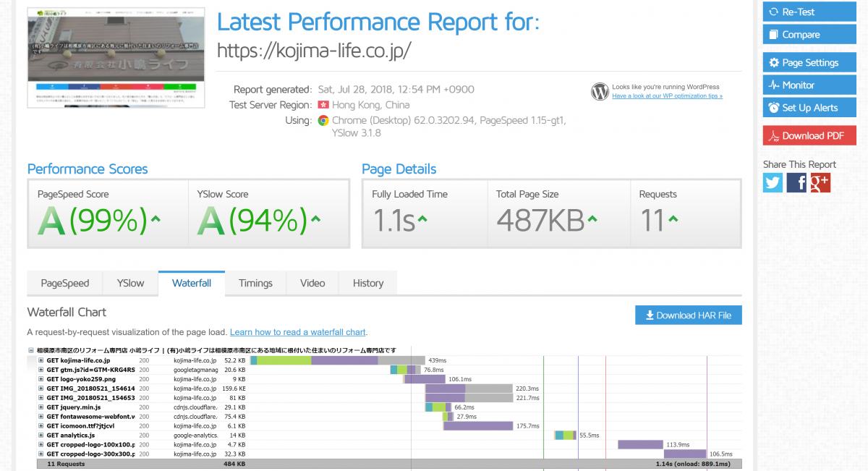Switch to the PageSpeed tab
868x471 pixels.
(x=65, y=283)
